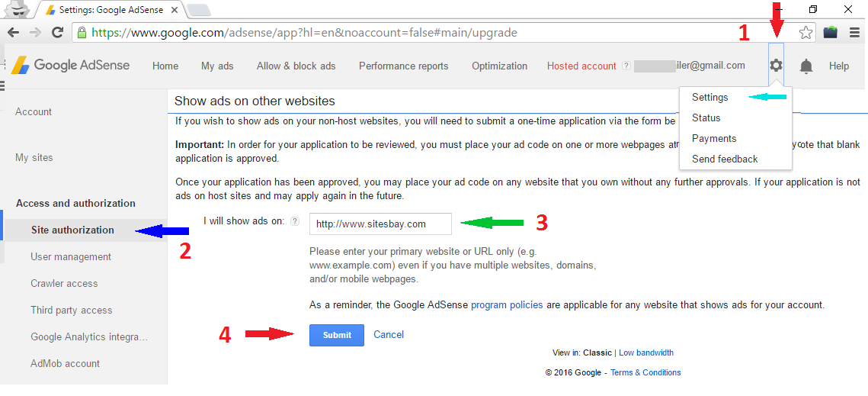Open the Help menu

(839, 66)
